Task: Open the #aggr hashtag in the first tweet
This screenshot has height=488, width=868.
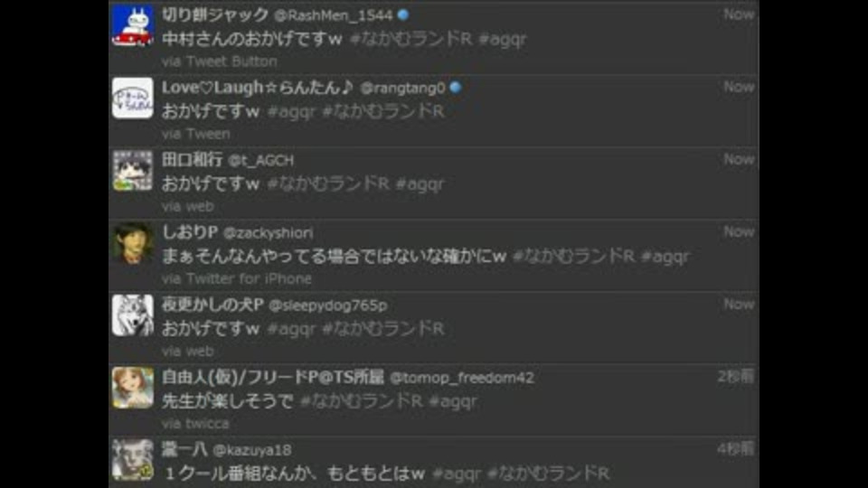Action: point(502,39)
